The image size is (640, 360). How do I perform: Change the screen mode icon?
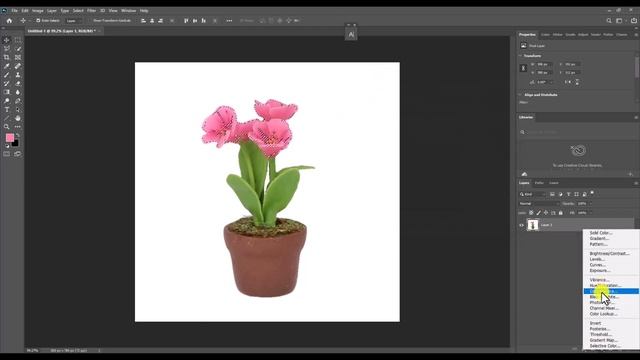[18, 154]
